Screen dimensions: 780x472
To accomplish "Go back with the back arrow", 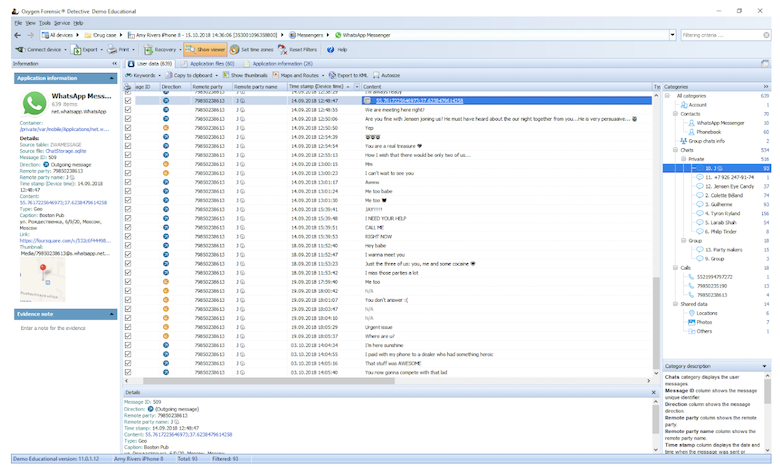I will click(18, 35).
